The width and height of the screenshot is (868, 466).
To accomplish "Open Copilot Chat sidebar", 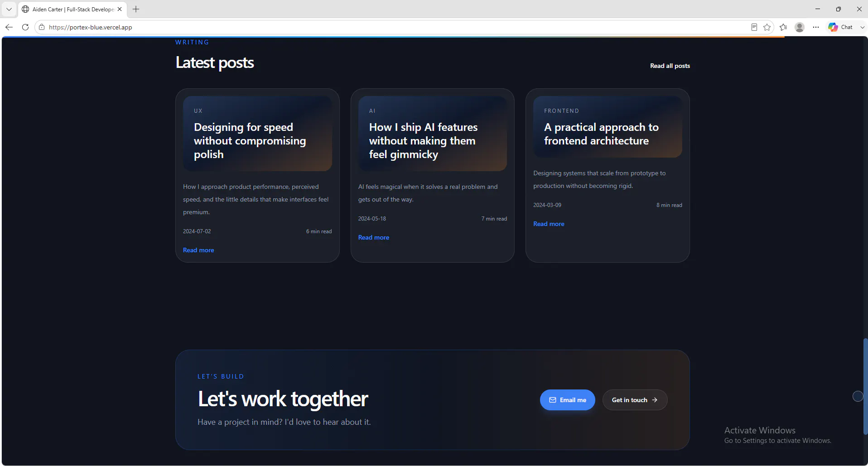I will click(x=841, y=27).
